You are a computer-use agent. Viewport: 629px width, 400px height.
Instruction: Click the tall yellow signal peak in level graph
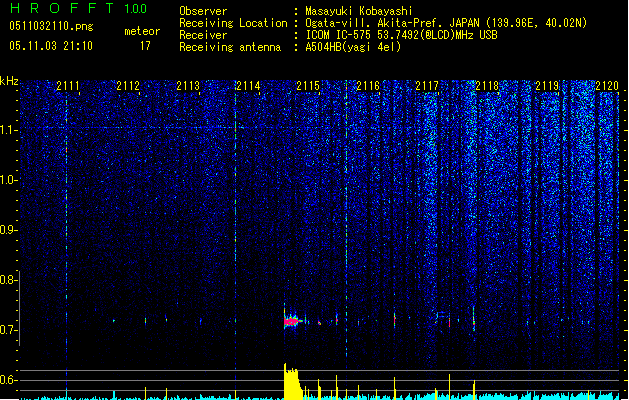[292, 382]
